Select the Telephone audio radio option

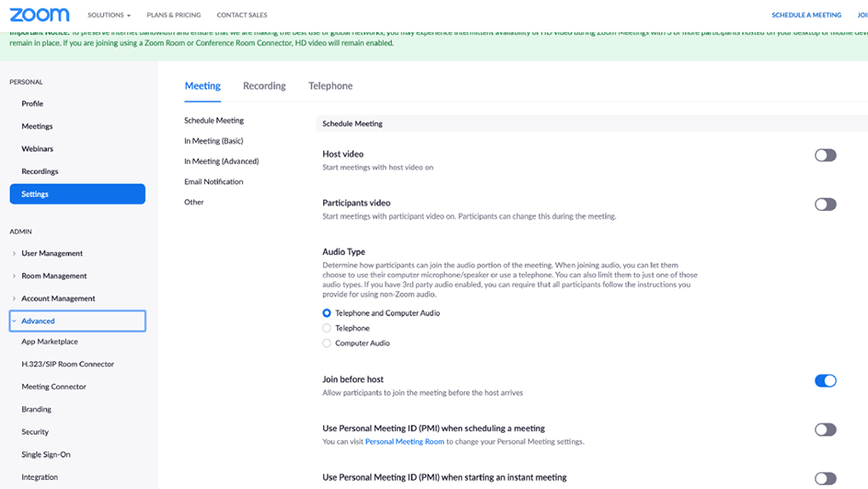coord(327,328)
